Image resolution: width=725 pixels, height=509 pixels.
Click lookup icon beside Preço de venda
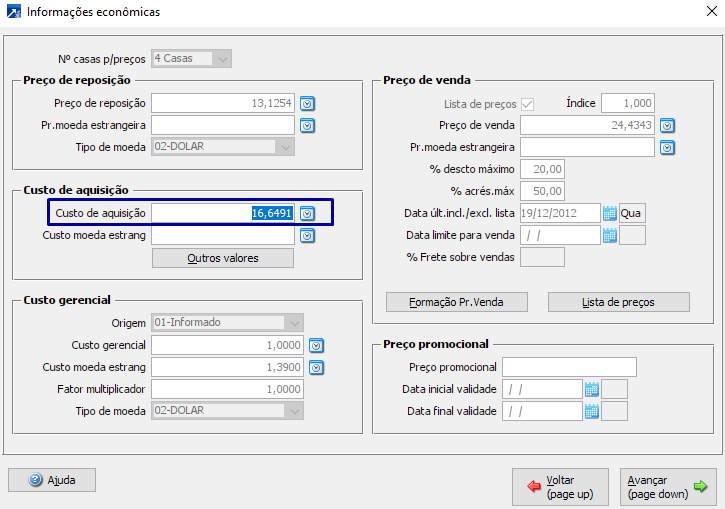668,125
